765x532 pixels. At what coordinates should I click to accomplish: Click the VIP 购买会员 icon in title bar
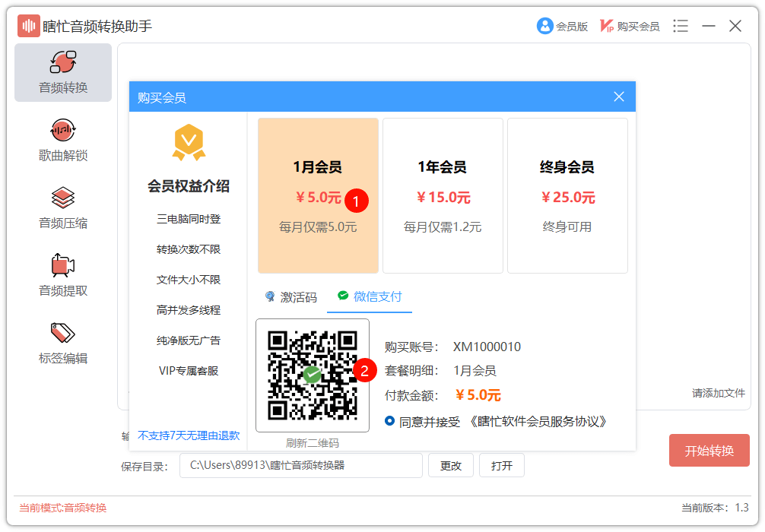(x=606, y=26)
